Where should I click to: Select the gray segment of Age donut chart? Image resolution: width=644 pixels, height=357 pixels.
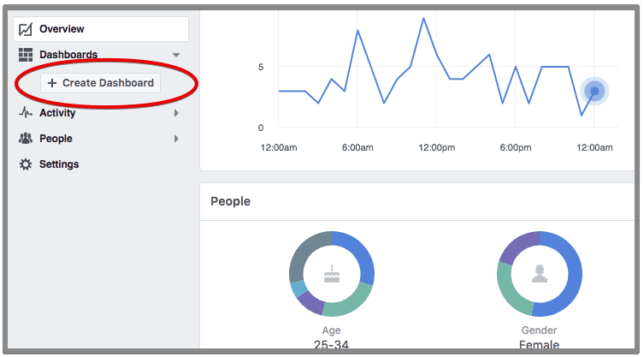click(302, 255)
